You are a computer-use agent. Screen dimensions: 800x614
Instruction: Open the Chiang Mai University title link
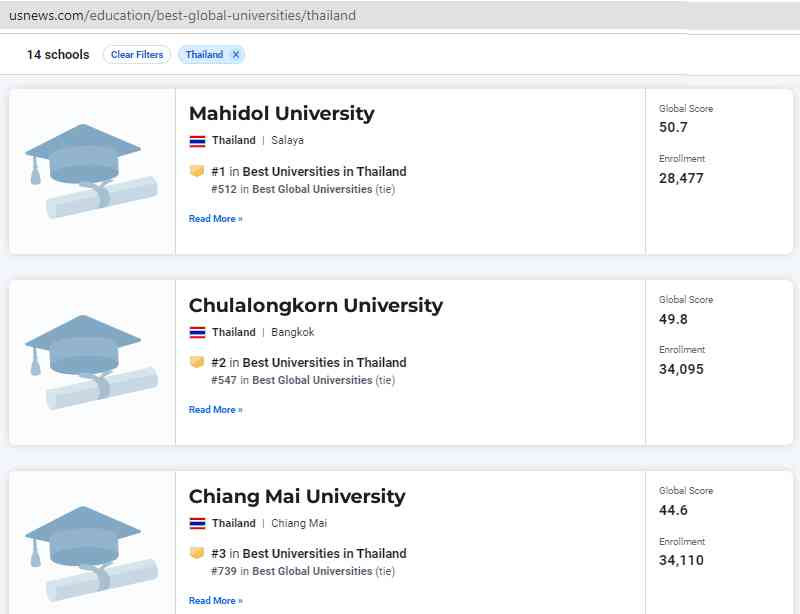click(297, 496)
